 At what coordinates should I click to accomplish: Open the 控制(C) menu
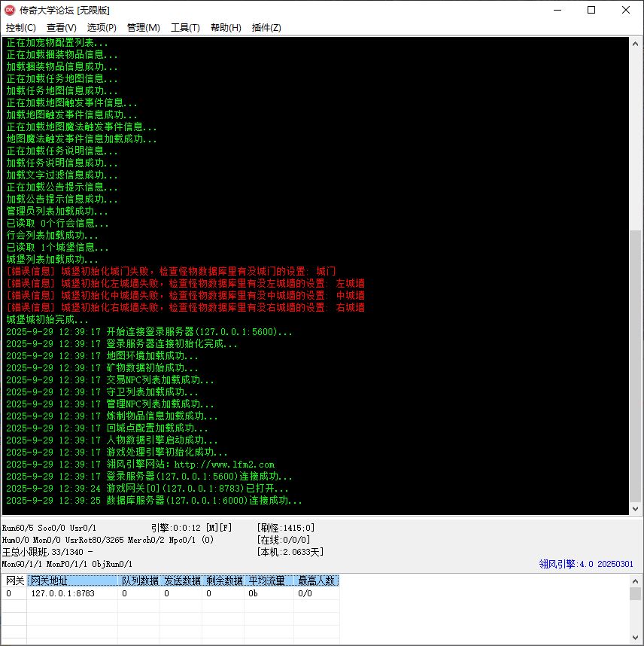point(20,28)
